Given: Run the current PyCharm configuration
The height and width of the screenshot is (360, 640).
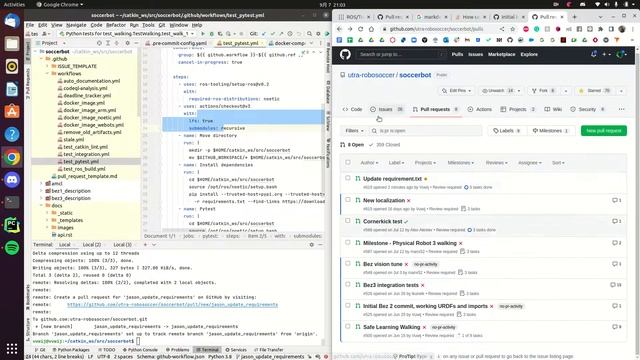Looking at the screenshot, I should coord(202,33).
